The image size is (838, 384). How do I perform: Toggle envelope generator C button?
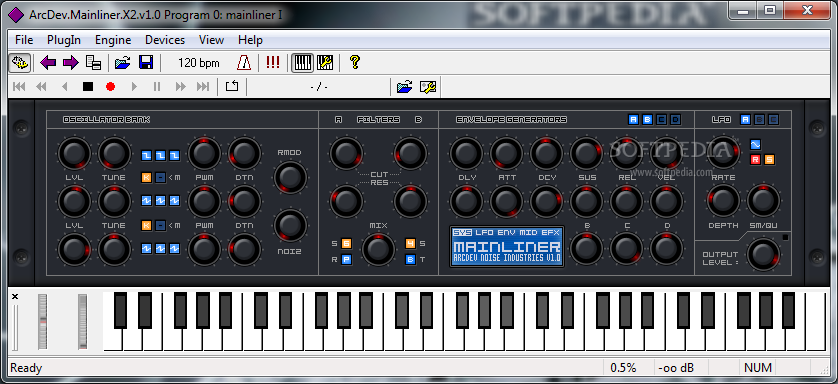pos(662,120)
